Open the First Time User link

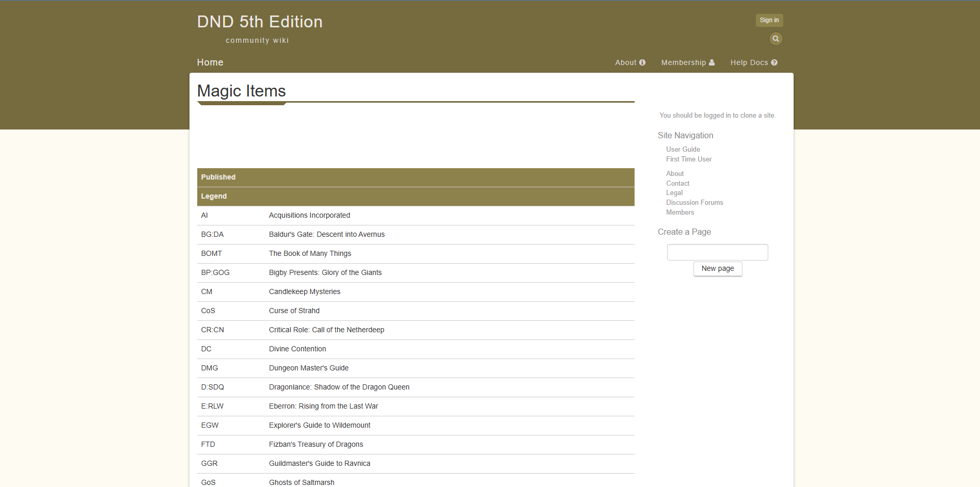(x=689, y=159)
